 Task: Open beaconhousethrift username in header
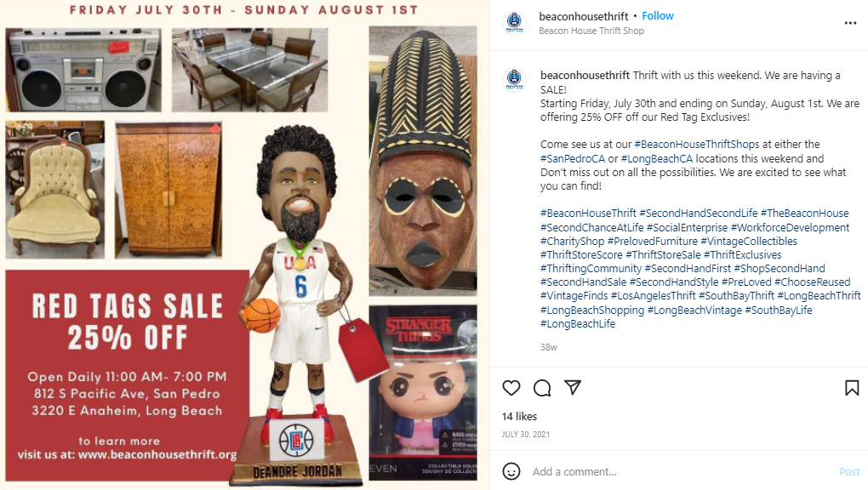coord(584,16)
